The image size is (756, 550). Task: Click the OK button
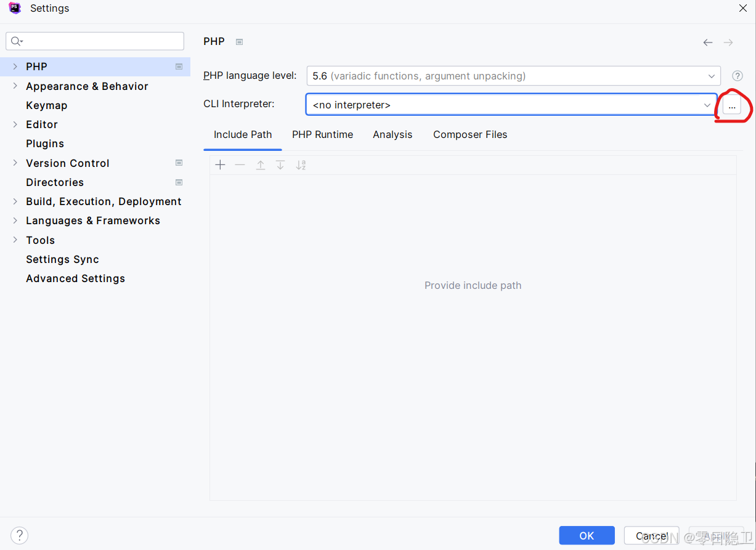tap(587, 536)
